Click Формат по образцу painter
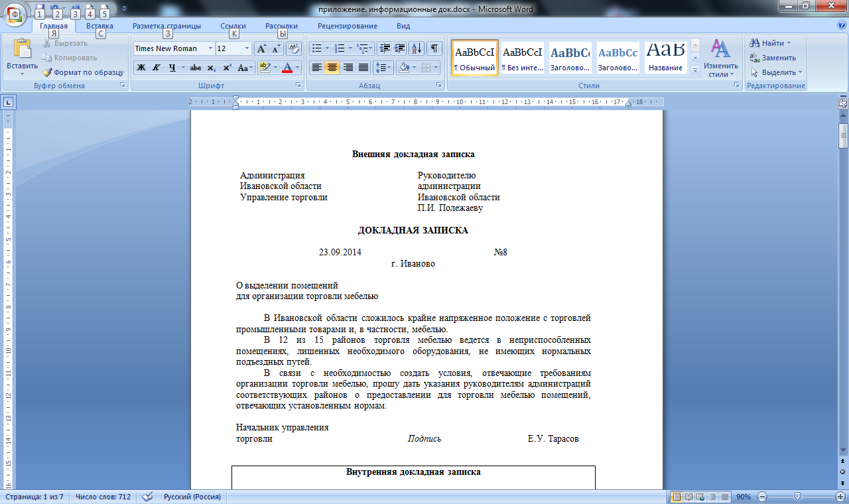Screen dimensions: 849x504 tap(83, 72)
